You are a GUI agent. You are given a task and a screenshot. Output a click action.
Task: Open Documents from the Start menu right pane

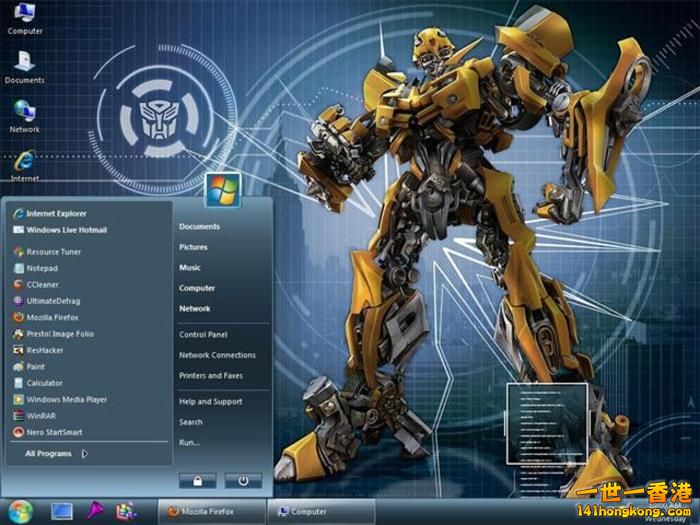coord(200,227)
